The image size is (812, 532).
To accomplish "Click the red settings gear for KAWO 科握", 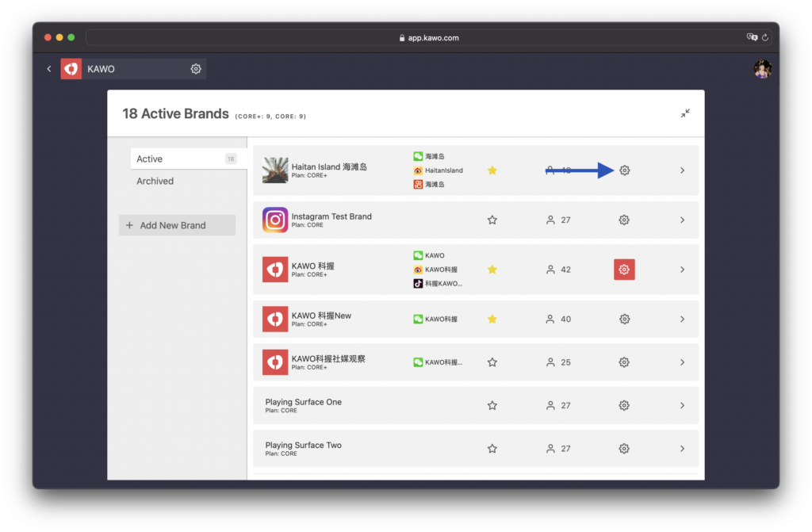I will [x=624, y=270].
